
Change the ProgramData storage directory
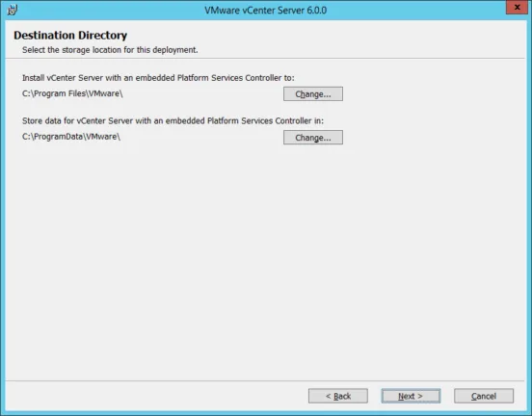pyautogui.click(x=313, y=138)
